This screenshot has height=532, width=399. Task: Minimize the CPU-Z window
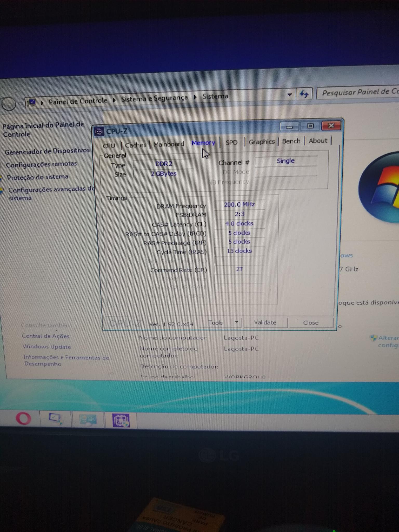290,127
